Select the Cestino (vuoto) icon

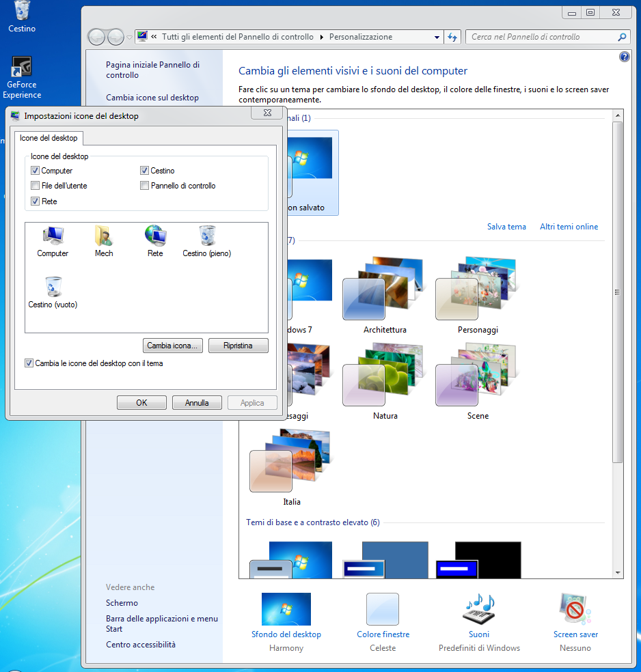[x=53, y=288]
